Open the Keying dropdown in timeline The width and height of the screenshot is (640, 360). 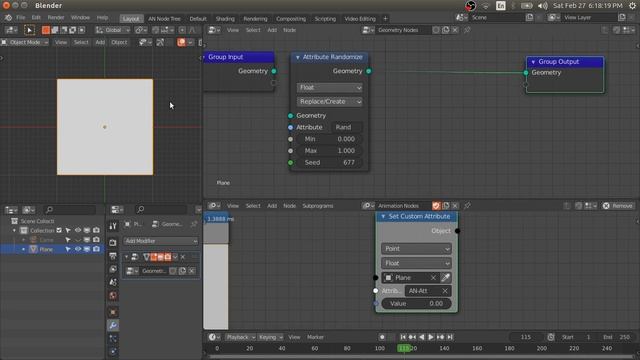point(271,337)
